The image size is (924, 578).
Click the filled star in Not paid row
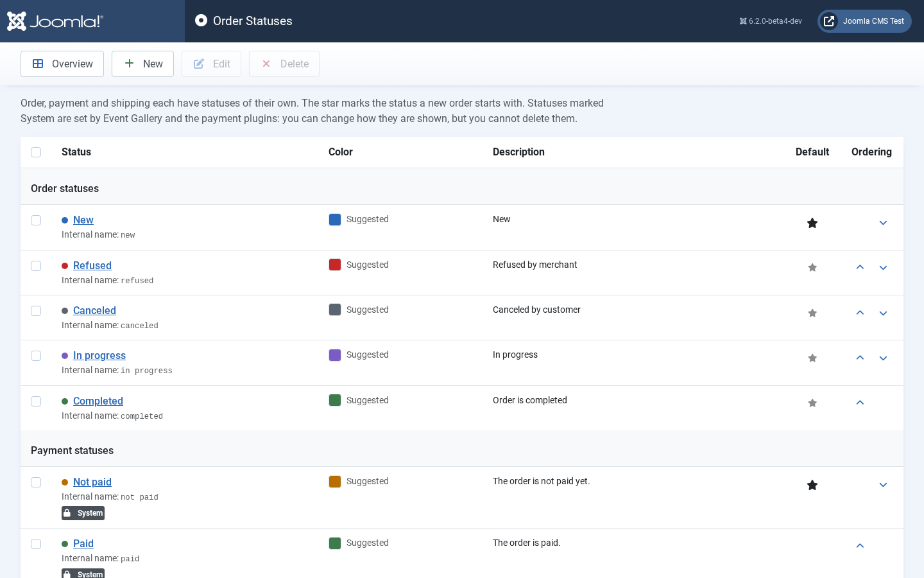click(812, 485)
